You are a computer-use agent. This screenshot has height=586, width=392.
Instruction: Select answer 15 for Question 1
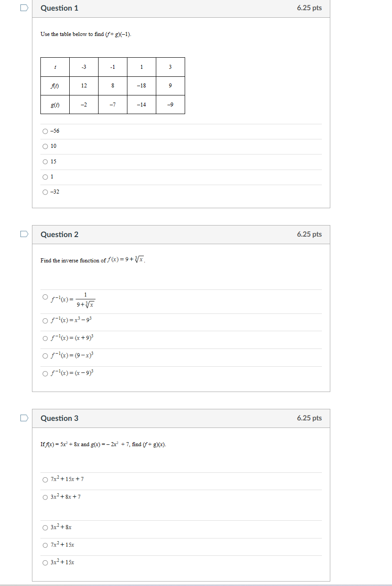point(45,161)
